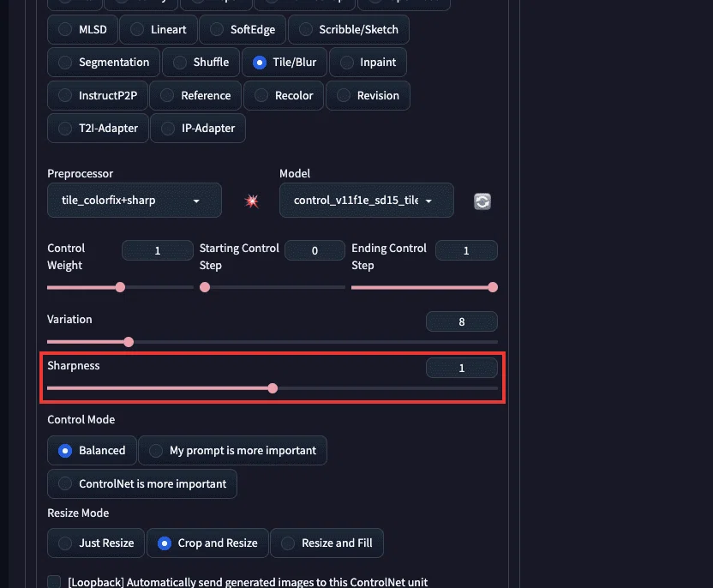Select My prompt is more important mode
The height and width of the screenshot is (588, 713).
(x=232, y=451)
